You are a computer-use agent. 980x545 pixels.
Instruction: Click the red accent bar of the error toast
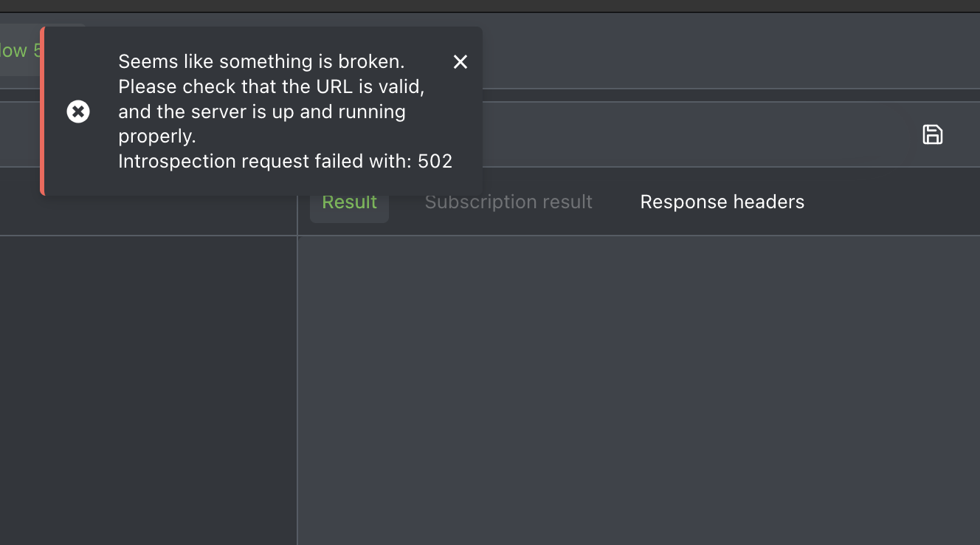[x=44, y=112]
